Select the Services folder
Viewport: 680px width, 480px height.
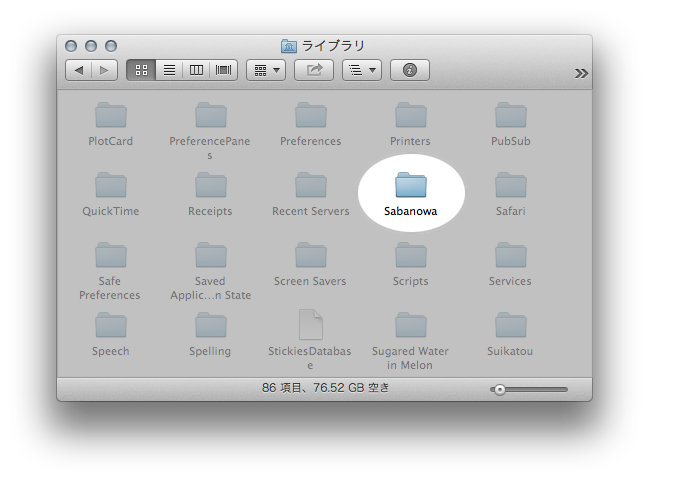511,255
